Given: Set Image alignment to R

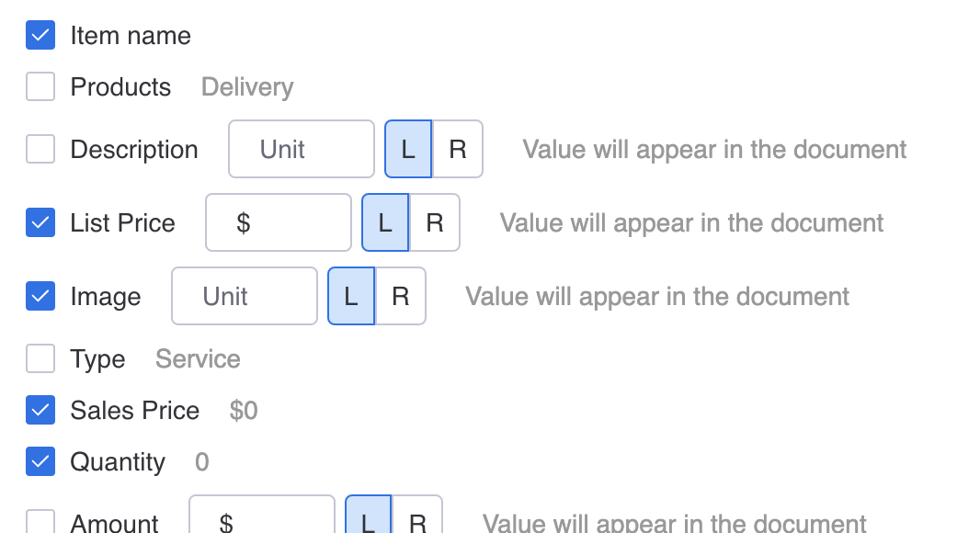Looking at the screenshot, I should click(x=401, y=296).
